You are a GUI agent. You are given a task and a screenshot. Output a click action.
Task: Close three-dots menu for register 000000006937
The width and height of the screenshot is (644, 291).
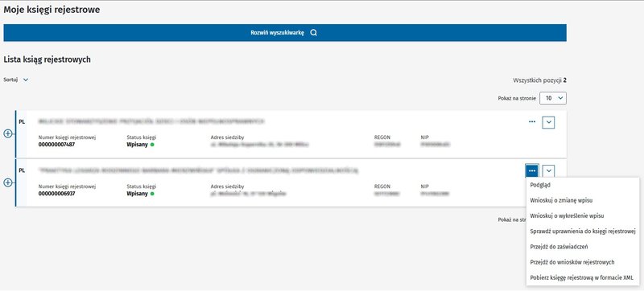pyautogui.click(x=532, y=170)
